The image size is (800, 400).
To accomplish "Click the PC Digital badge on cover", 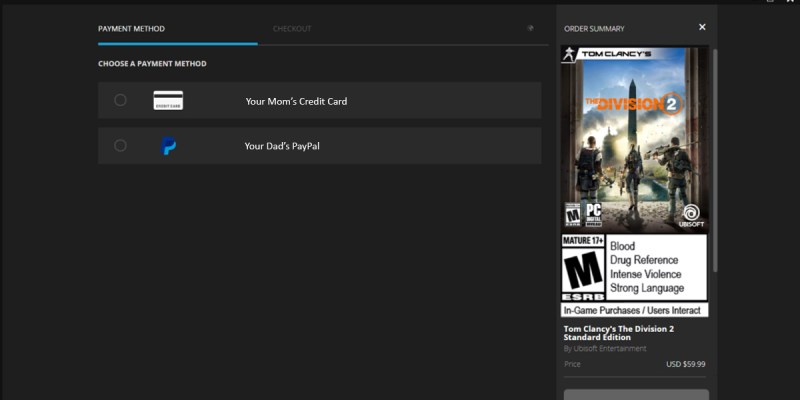I will [x=594, y=215].
